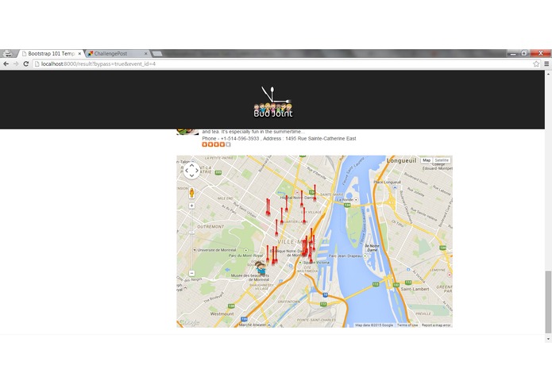Image resolution: width=552 pixels, height=392 pixels.
Task: Click the map zoom slider handle
Action: pyautogui.click(x=192, y=233)
